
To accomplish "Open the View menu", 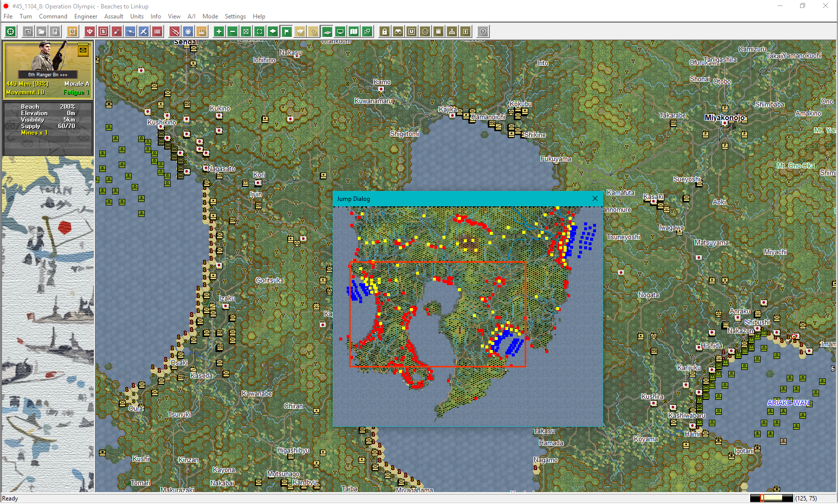I will [x=174, y=16].
